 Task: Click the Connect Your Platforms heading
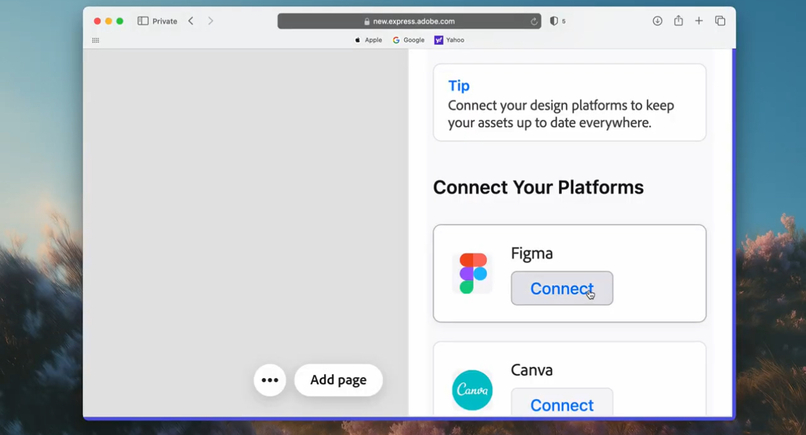point(538,187)
